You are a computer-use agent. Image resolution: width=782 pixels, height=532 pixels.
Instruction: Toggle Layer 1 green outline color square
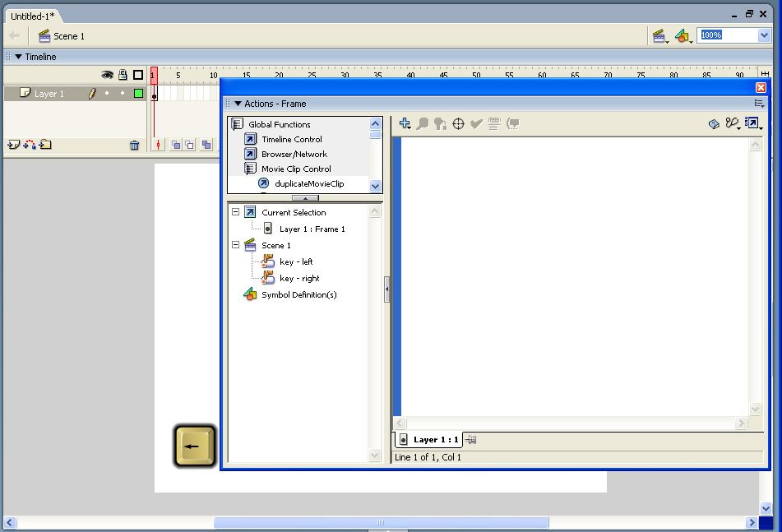click(x=139, y=93)
